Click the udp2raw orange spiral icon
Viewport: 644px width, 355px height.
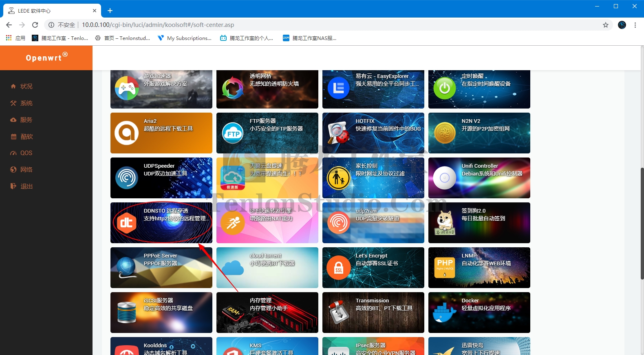(x=339, y=223)
